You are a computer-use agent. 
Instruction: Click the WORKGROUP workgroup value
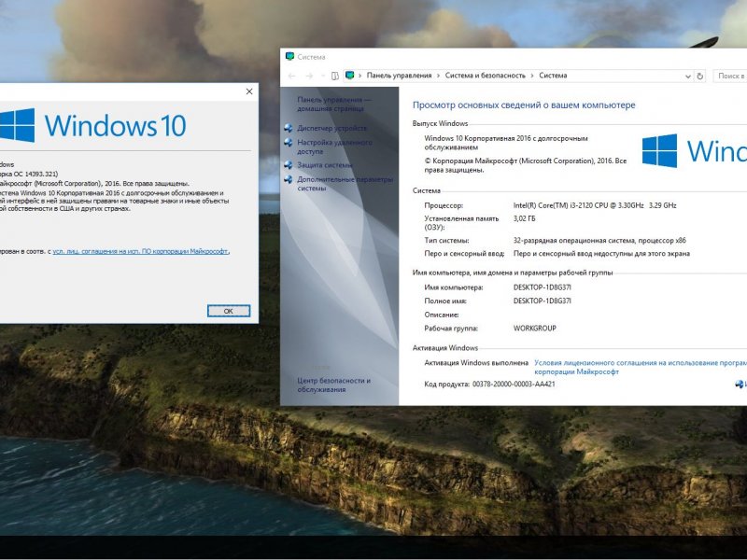534,329
